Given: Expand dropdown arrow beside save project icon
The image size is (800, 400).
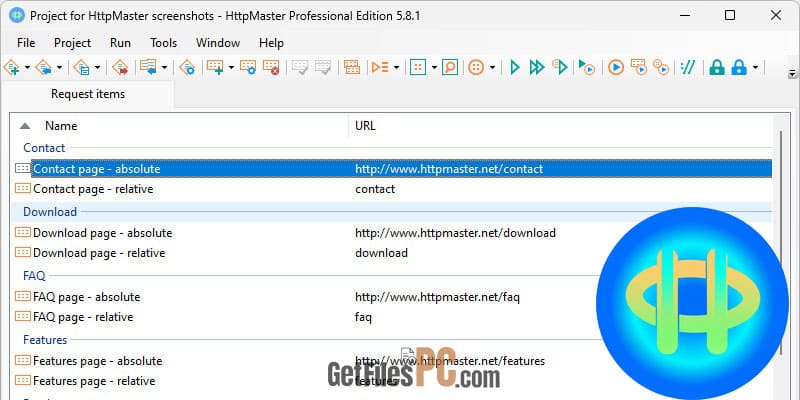Looking at the screenshot, I should tap(97, 67).
